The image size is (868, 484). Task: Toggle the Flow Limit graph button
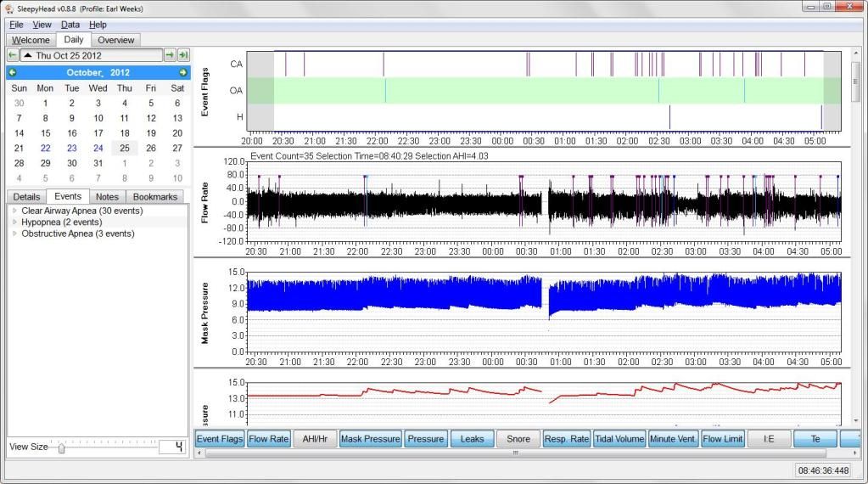[x=722, y=439]
